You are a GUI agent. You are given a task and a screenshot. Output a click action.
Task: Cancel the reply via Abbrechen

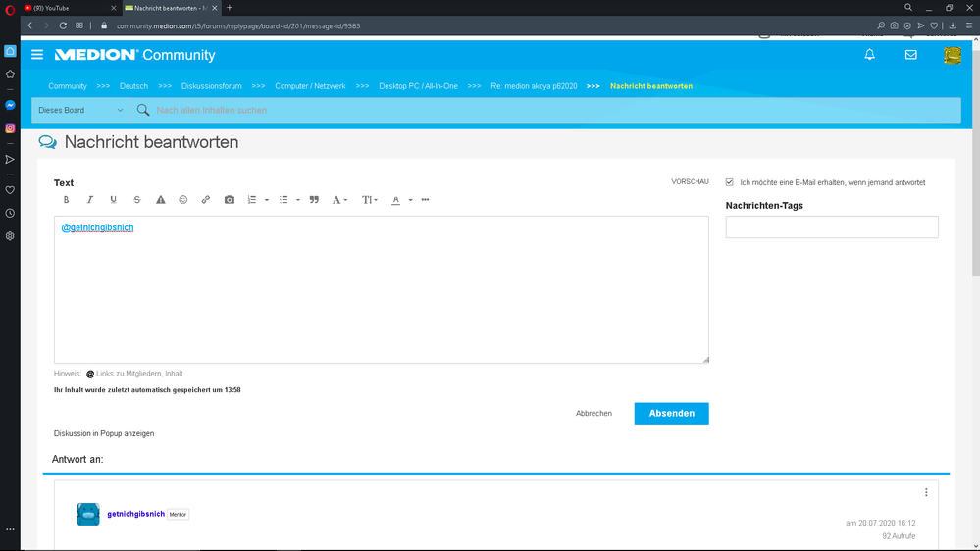(593, 414)
